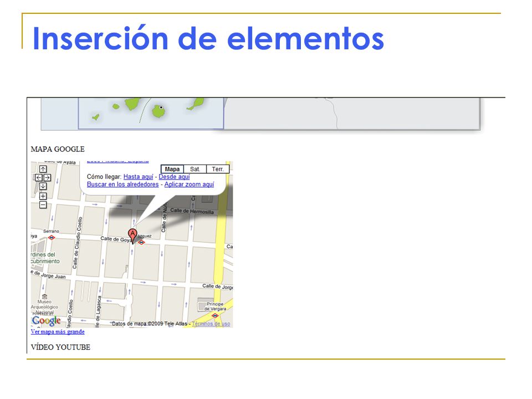Image resolution: width=532 pixels, height=399 pixels.
Task: Click the Canary Islands inset map
Action: click(151, 113)
